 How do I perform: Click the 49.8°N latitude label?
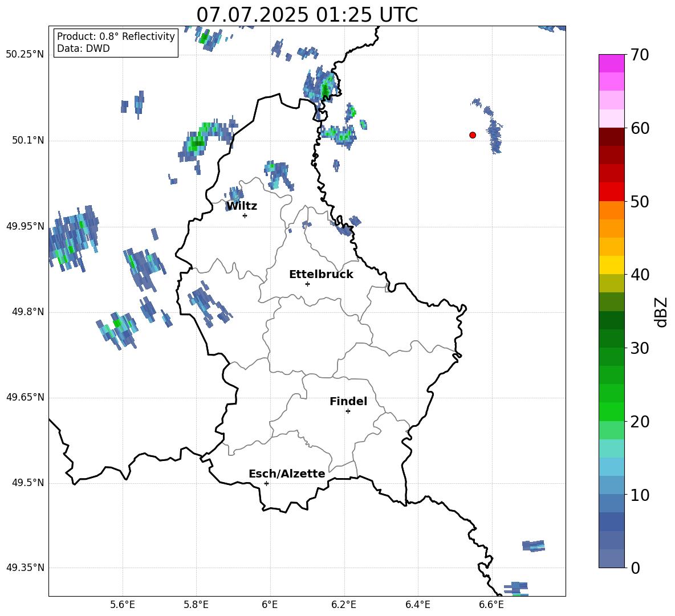pyautogui.click(x=28, y=312)
